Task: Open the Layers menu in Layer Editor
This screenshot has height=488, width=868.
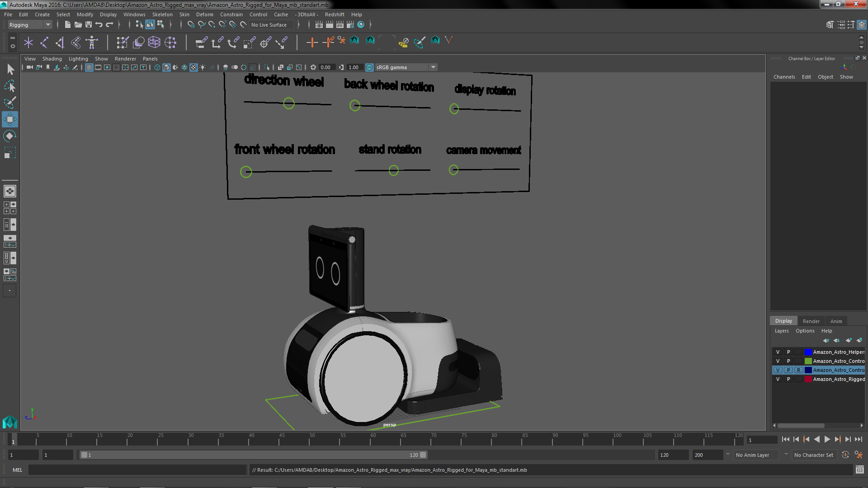Action: tap(782, 331)
